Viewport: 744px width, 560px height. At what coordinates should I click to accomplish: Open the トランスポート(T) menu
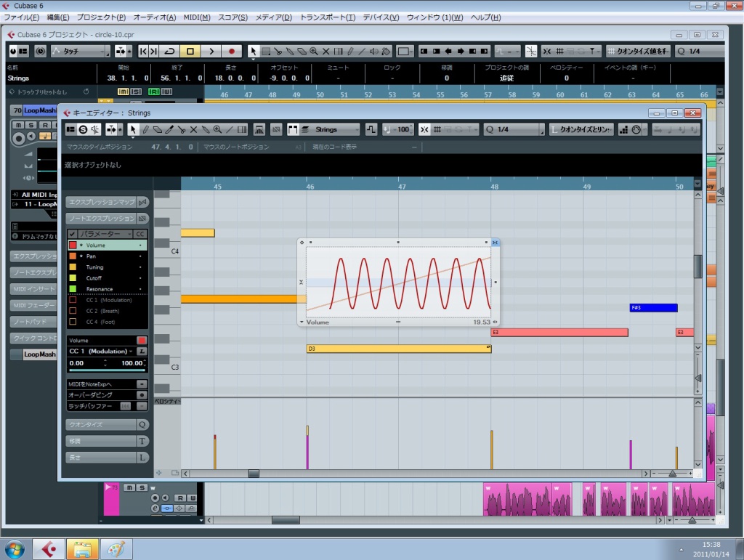(x=328, y=17)
